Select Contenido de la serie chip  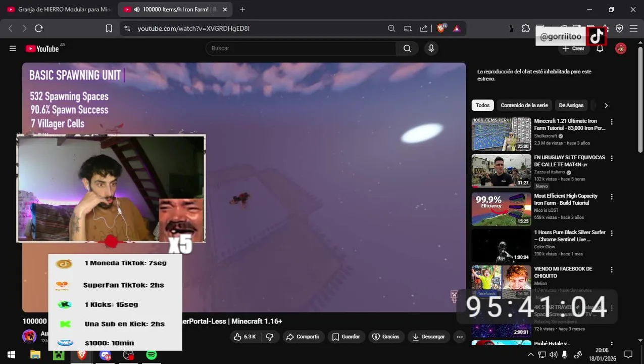pos(524,105)
